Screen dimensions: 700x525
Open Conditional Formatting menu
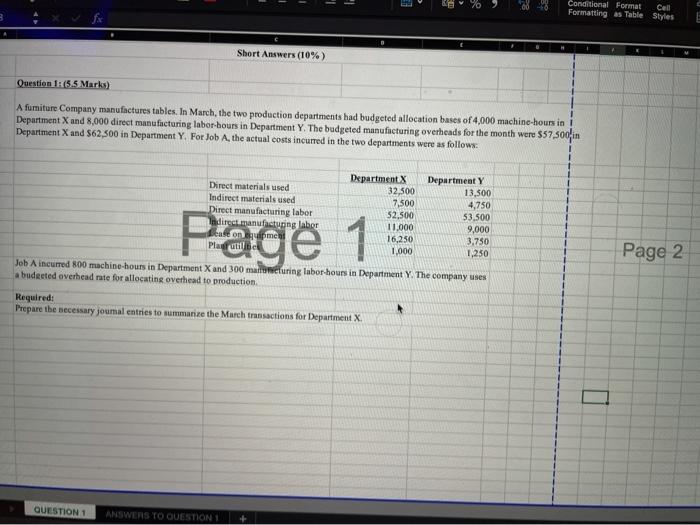[x=588, y=8]
